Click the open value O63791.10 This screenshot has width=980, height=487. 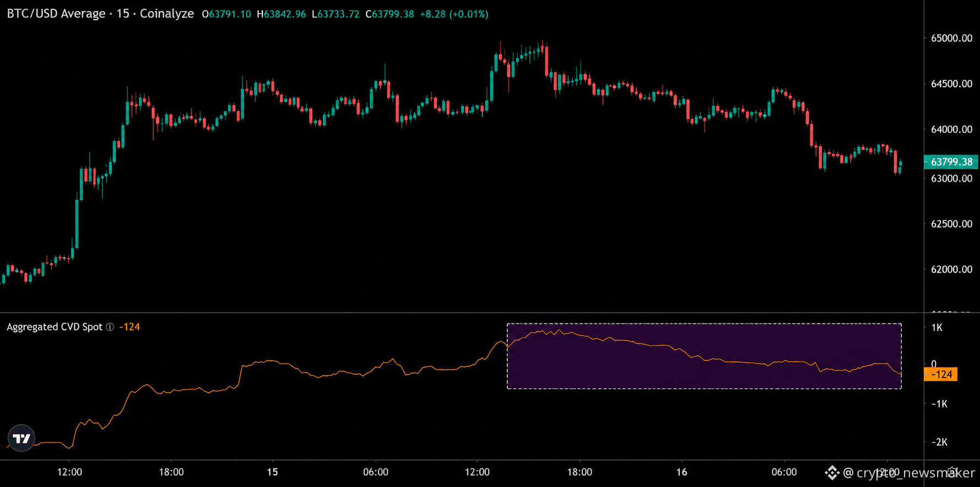[226, 14]
